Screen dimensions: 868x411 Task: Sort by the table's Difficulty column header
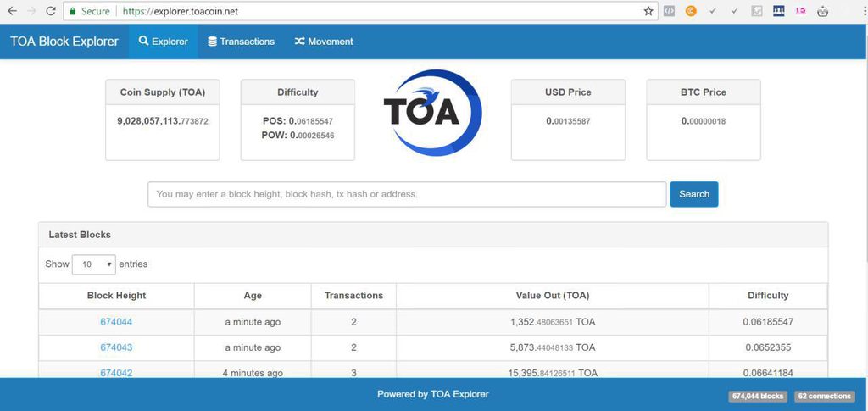[x=768, y=296]
